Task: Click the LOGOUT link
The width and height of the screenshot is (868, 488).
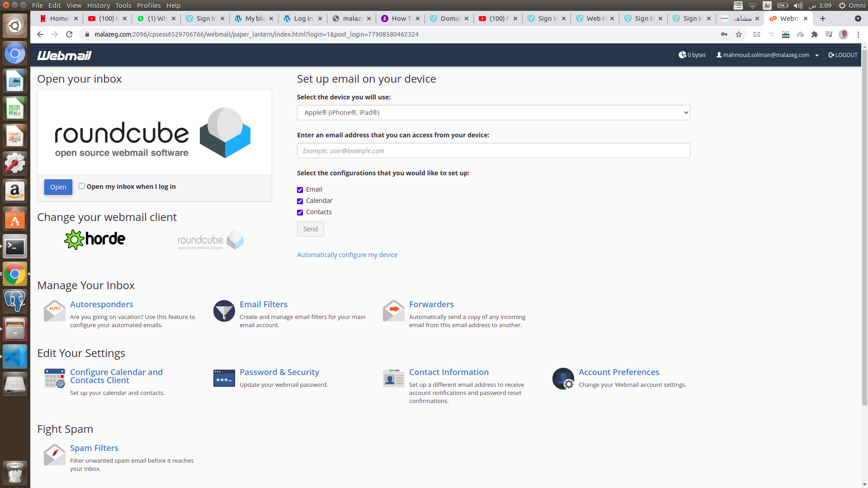Action: click(x=843, y=55)
